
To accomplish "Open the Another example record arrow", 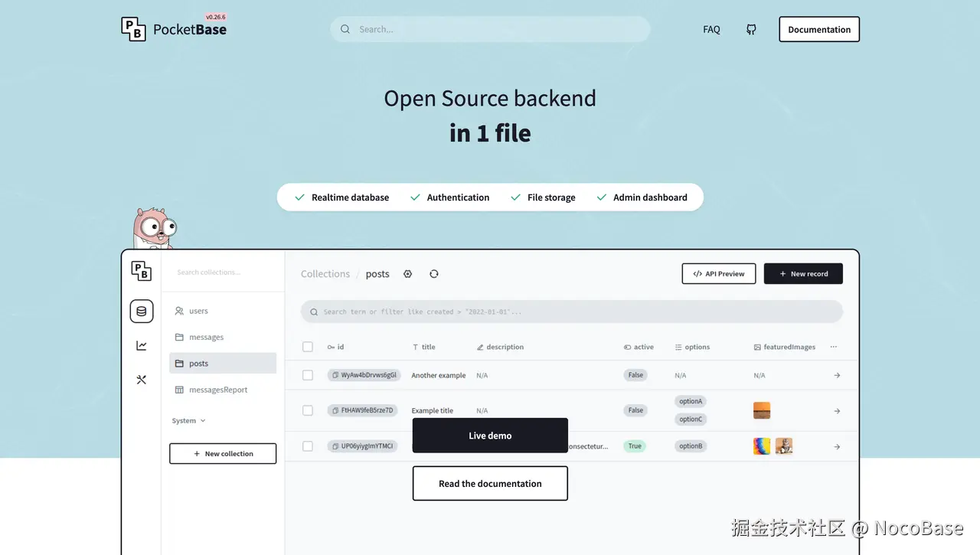I will [x=837, y=376].
